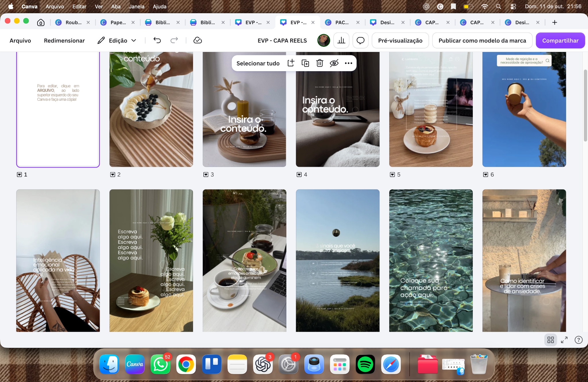Image resolution: width=588 pixels, height=382 pixels.
Task: Delete selected page with trash icon
Action: (x=320, y=63)
